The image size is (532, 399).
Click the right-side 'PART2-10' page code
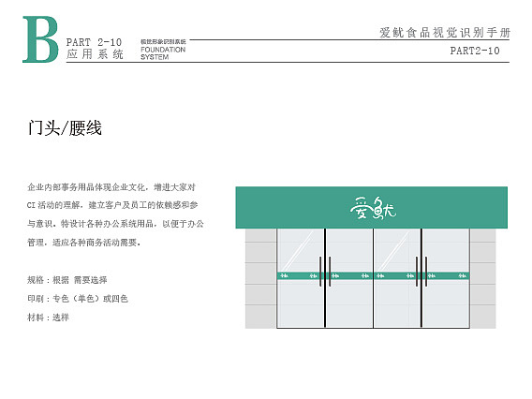(475, 51)
